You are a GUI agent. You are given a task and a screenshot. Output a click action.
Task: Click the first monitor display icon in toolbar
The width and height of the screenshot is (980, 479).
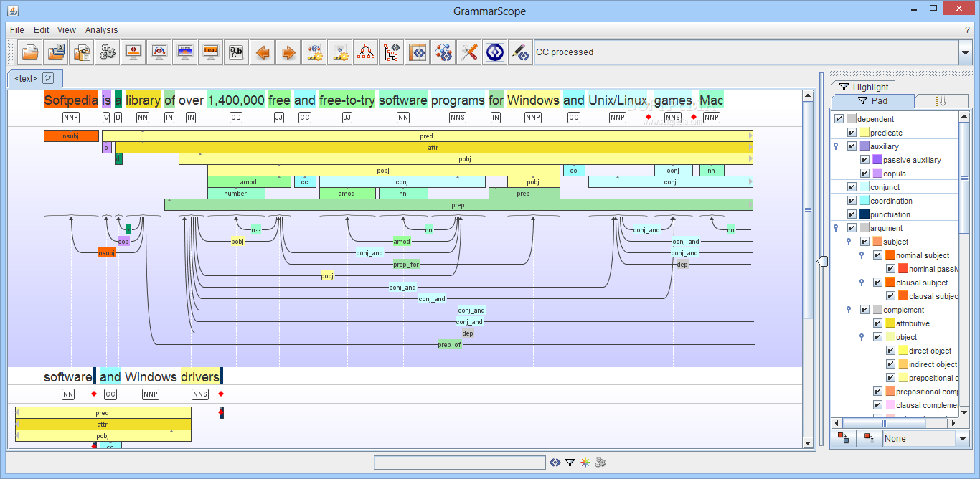(133, 52)
